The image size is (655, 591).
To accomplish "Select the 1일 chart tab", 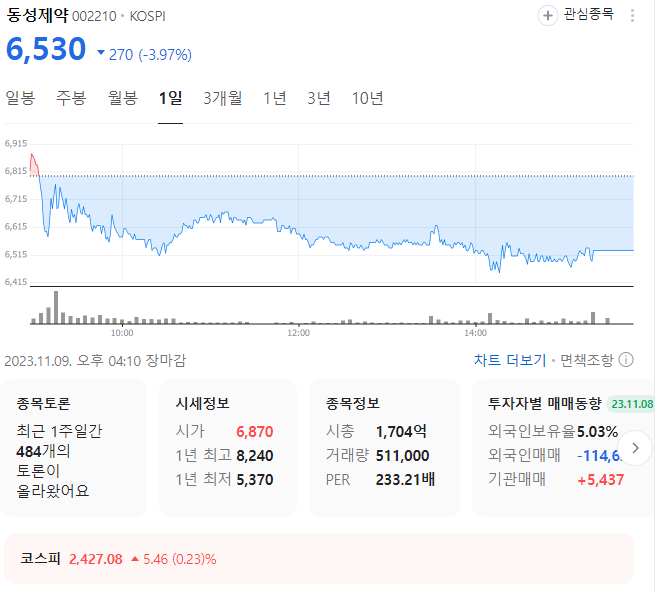I will pos(170,98).
